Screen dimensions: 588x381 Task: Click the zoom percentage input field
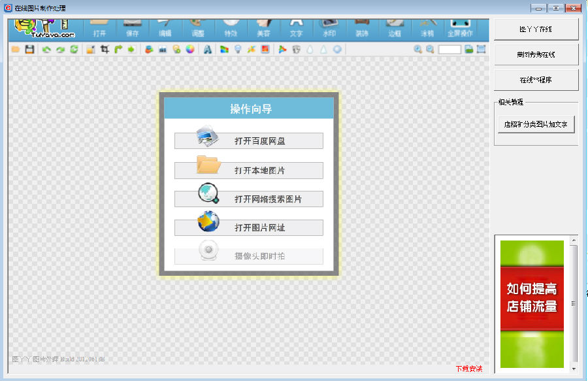click(x=449, y=49)
